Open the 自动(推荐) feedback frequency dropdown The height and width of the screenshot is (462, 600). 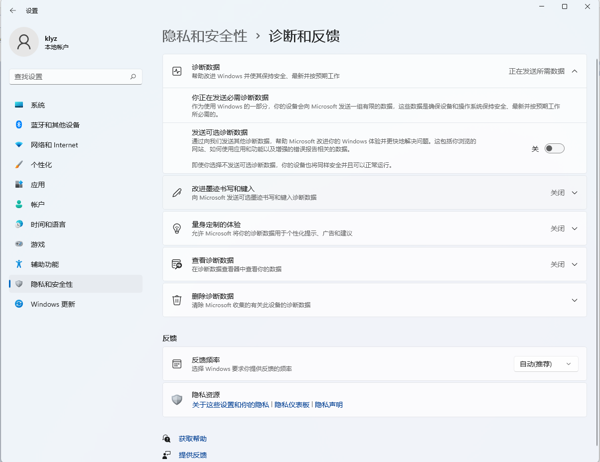click(x=546, y=364)
